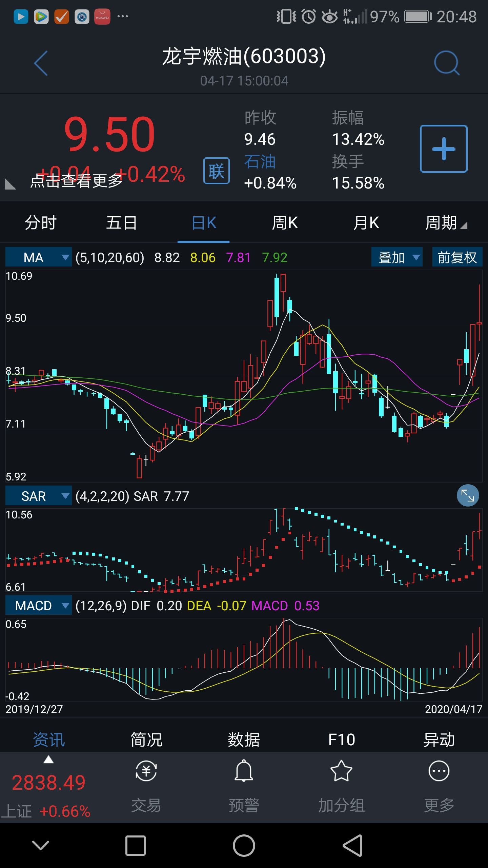Tap the MA5 value 8.82
The image size is (488, 868).
click(167, 258)
